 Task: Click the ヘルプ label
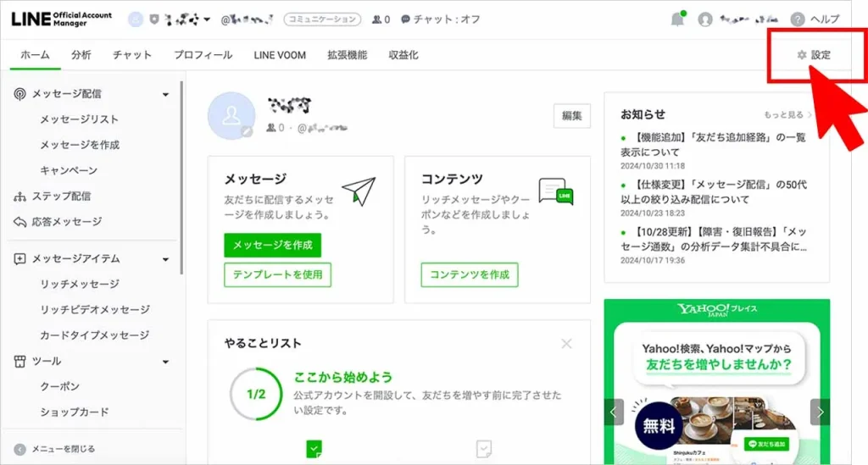pos(825,19)
